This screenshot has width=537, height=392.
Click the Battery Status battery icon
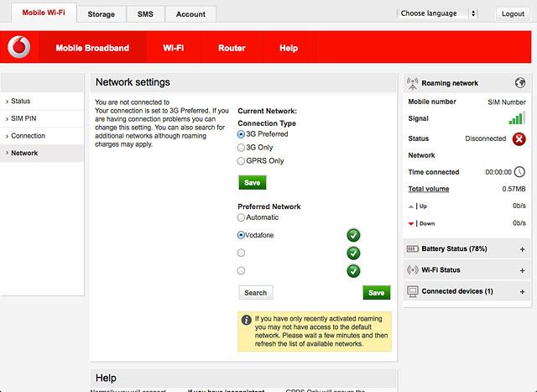[412, 248]
